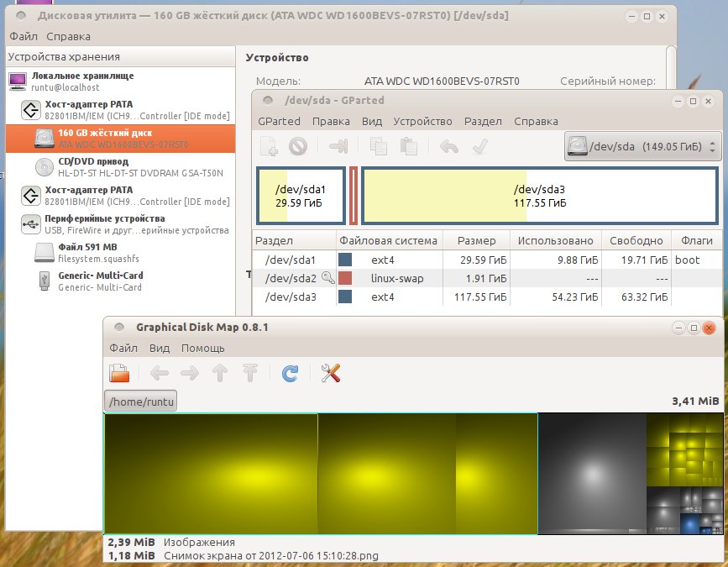728x567 pixels.
Task: Click the Delete partition icon in GParted
Action: click(x=298, y=146)
